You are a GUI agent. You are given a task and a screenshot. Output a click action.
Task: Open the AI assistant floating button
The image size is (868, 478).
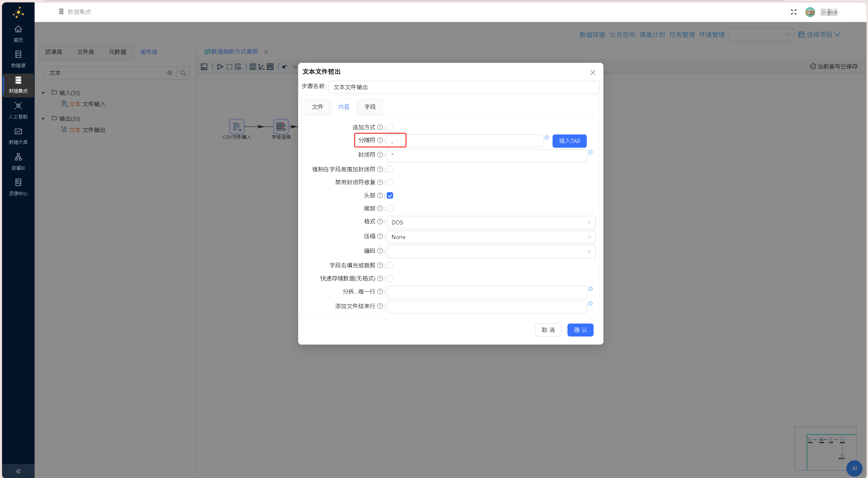[x=854, y=468]
